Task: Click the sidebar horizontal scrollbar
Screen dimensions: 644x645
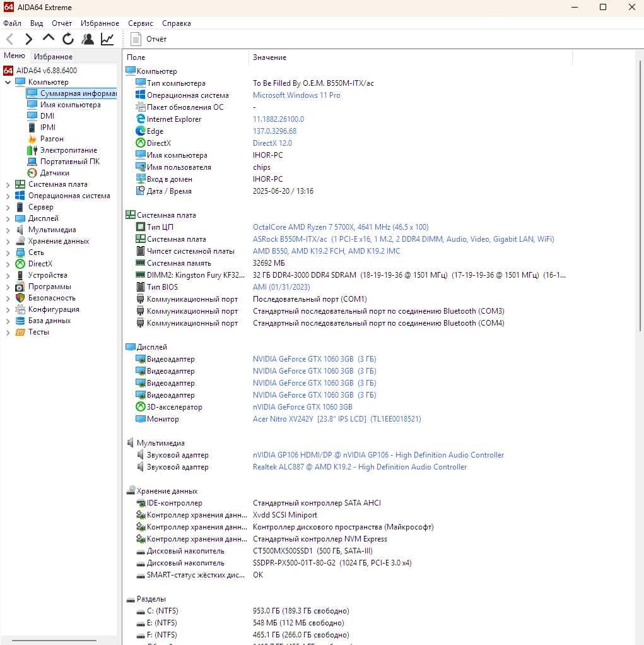Action: coord(54,640)
